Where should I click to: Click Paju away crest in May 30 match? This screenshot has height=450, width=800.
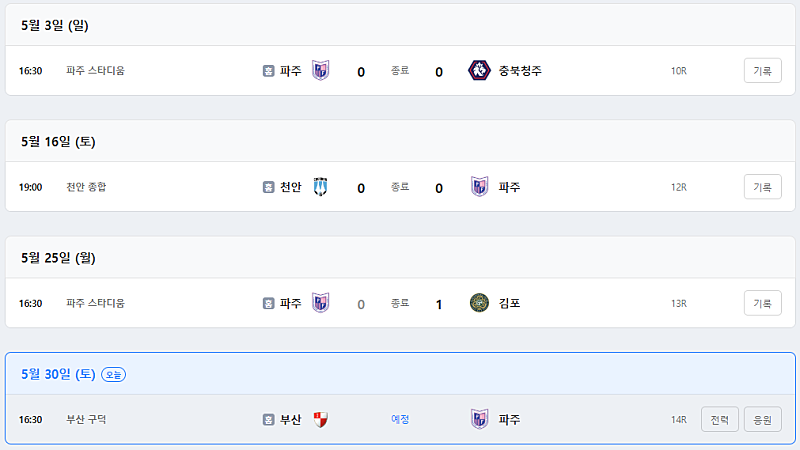pos(479,419)
